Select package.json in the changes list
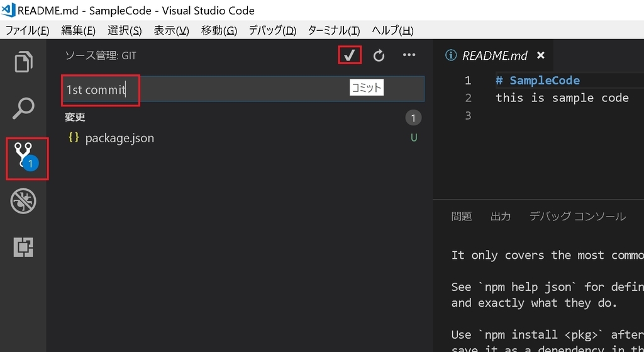The width and height of the screenshot is (644, 352). tap(119, 138)
